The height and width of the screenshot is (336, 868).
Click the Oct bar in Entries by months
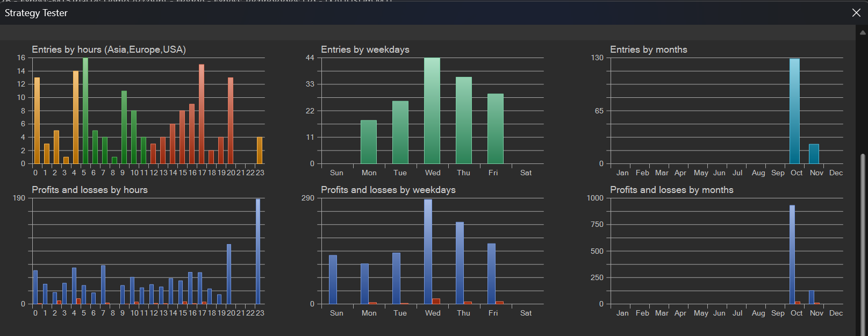(794, 111)
